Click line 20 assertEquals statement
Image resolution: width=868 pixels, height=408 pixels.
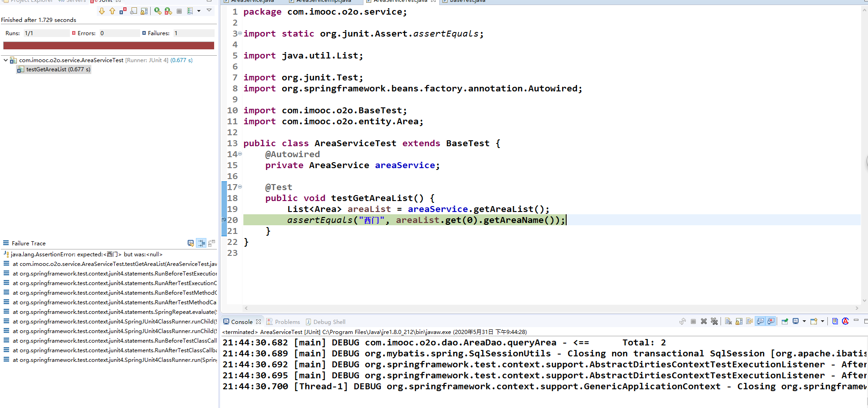pos(426,220)
